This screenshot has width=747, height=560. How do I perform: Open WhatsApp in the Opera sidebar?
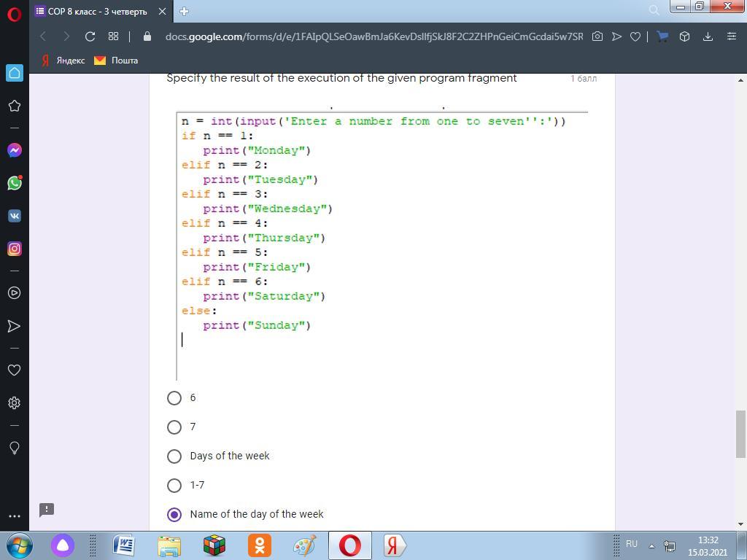(x=14, y=183)
